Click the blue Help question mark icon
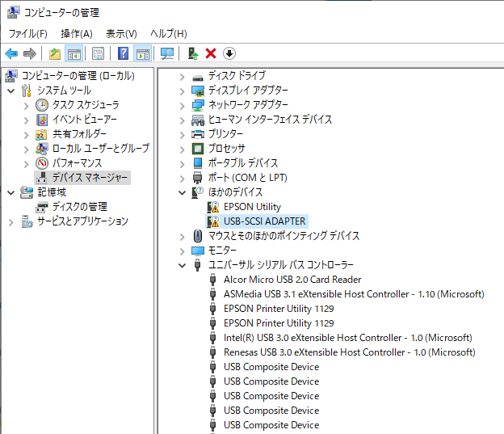This screenshot has width=504, height=434. tap(123, 53)
